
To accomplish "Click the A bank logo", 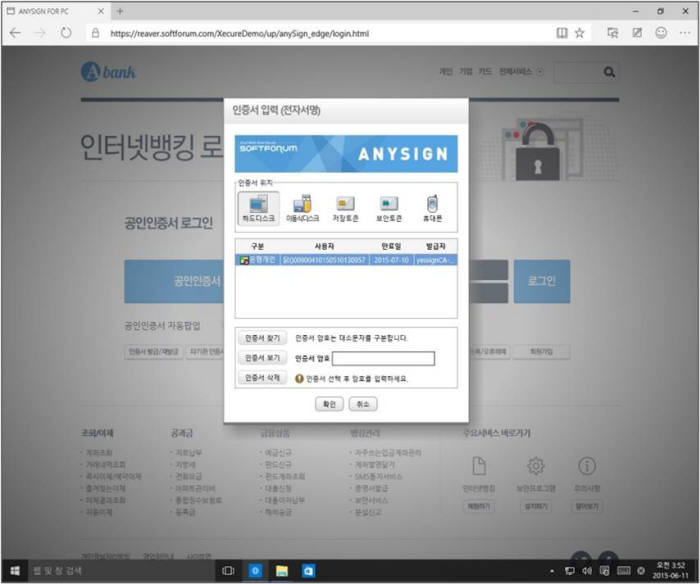I will 108,71.
